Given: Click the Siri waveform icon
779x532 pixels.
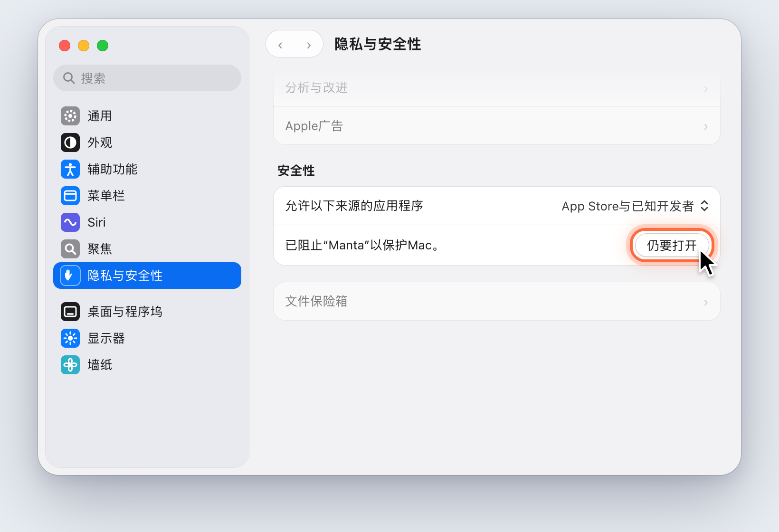Looking at the screenshot, I should [70, 222].
